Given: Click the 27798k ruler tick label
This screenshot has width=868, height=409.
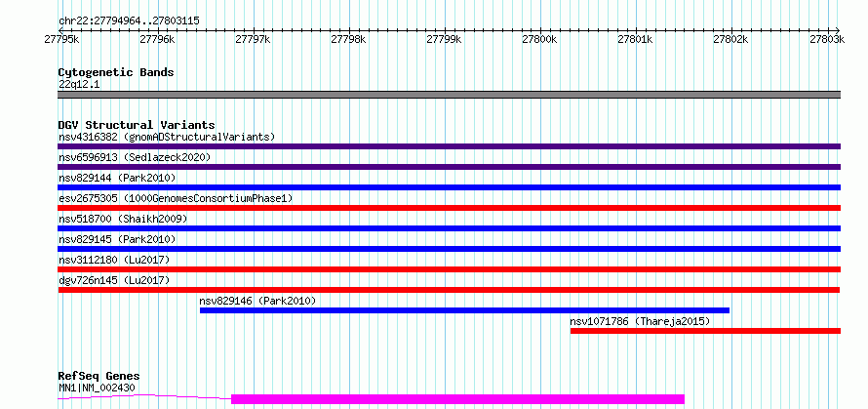Looking at the screenshot, I should tap(349, 39).
